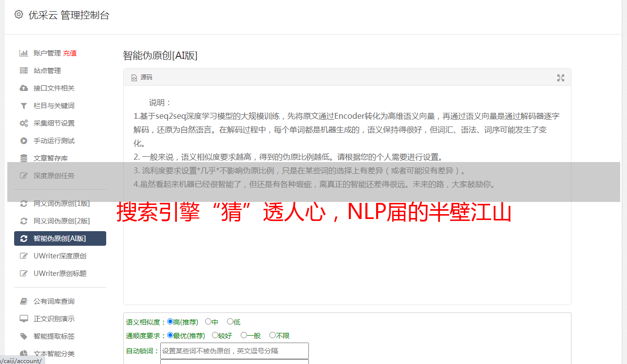Select 低 for 语义相似度
Screen dimensions: 627x364
[x=230, y=322]
